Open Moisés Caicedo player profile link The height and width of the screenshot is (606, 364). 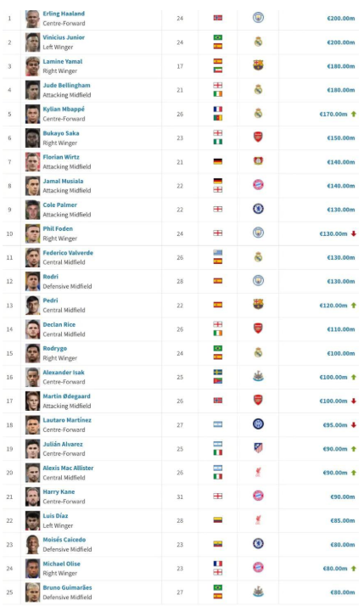64,539
